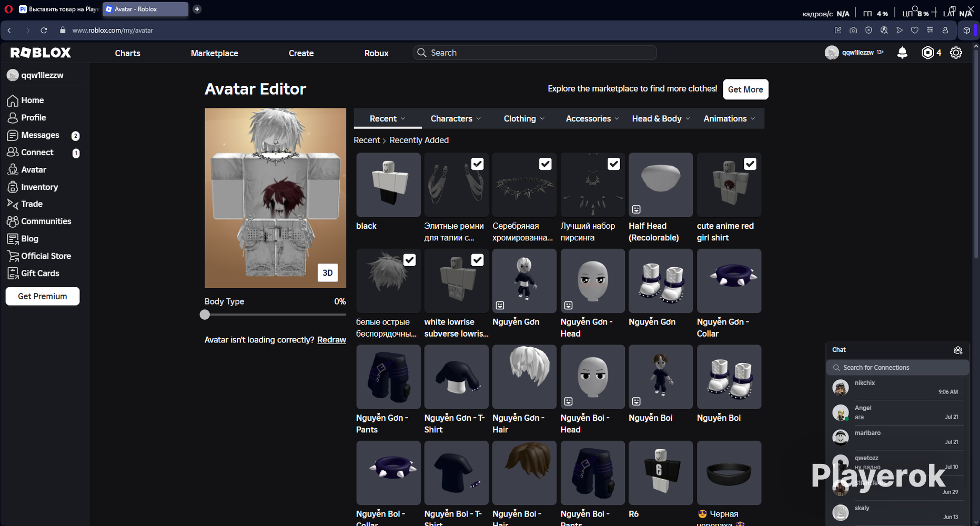Expand the Clothing dropdown tab
The width and height of the screenshot is (980, 526).
(524, 118)
